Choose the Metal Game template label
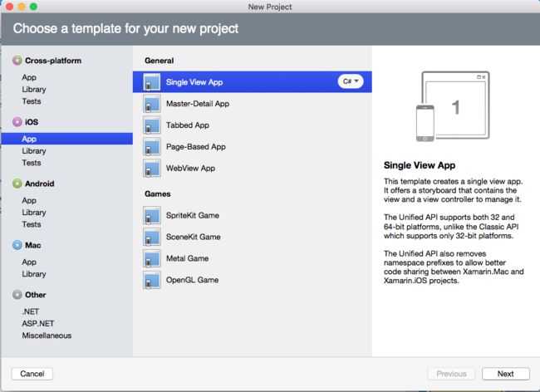The image size is (540, 392). coord(187,258)
